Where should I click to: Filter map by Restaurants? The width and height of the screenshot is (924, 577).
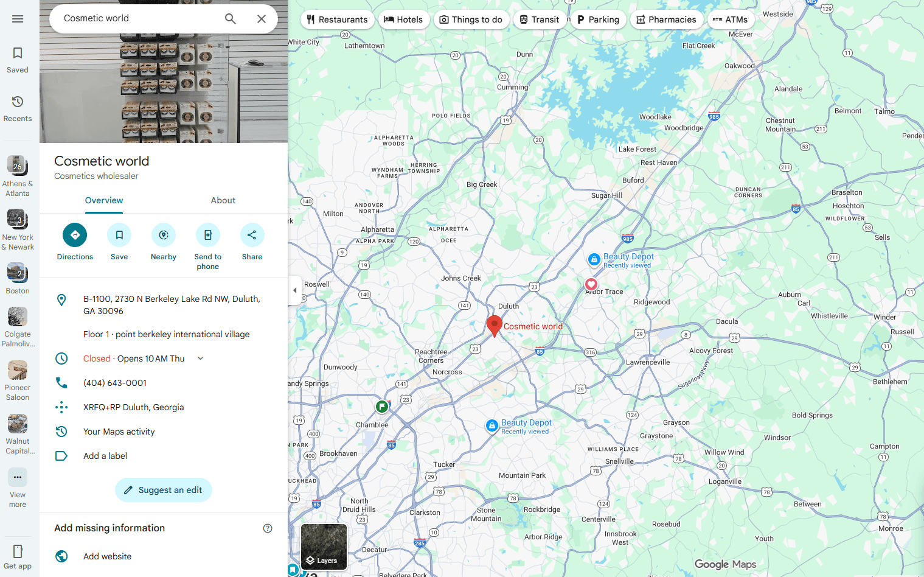click(x=337, y=19)
